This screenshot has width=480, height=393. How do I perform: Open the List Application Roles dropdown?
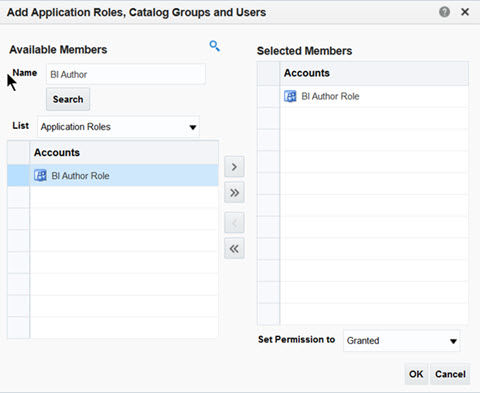pos(118,127)
